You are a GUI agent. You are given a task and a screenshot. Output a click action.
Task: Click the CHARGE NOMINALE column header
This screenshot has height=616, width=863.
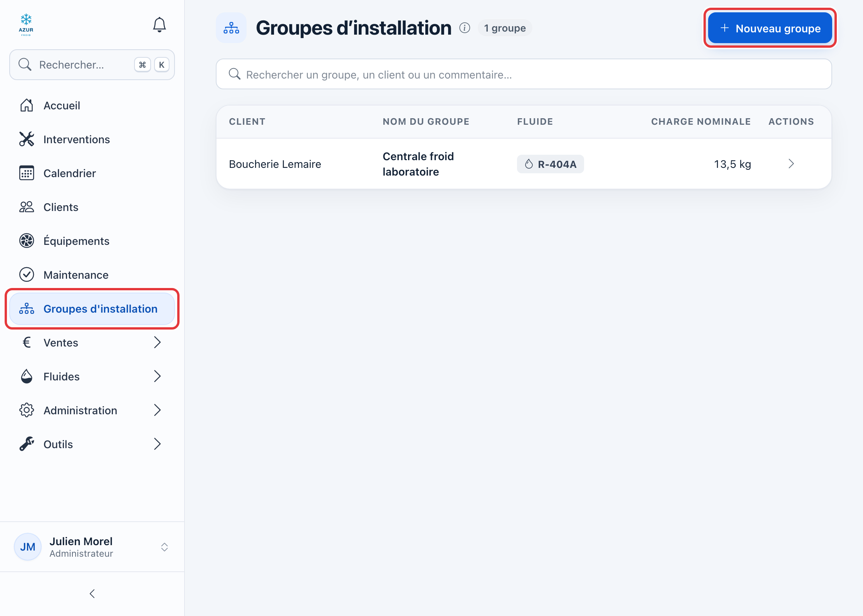tap(701, 122)
